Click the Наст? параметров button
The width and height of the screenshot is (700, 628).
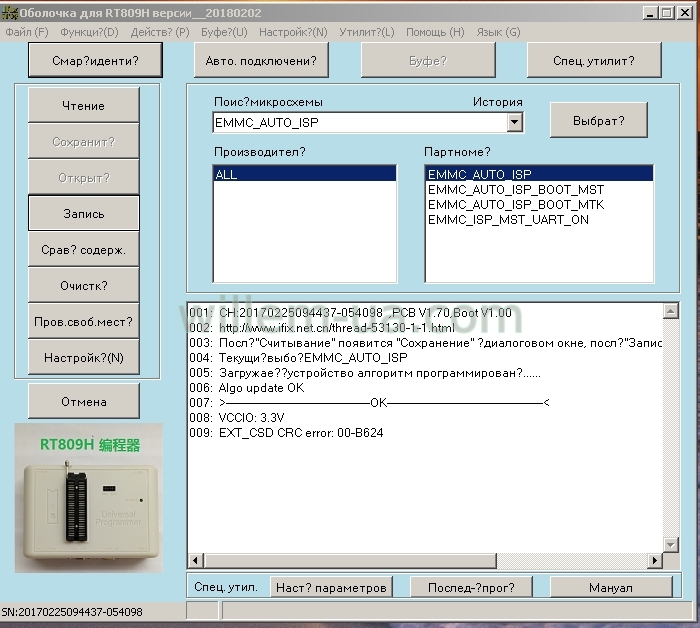(331, 587)
